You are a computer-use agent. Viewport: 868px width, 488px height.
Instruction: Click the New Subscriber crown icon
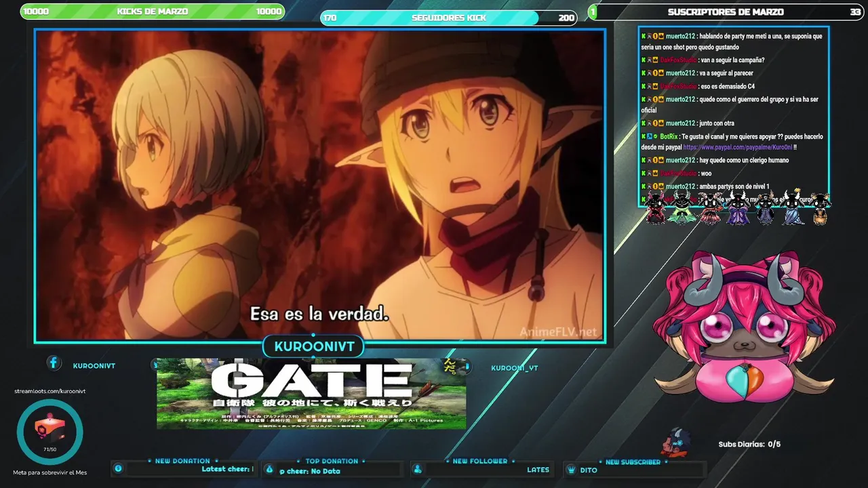[x=571, y=469]
